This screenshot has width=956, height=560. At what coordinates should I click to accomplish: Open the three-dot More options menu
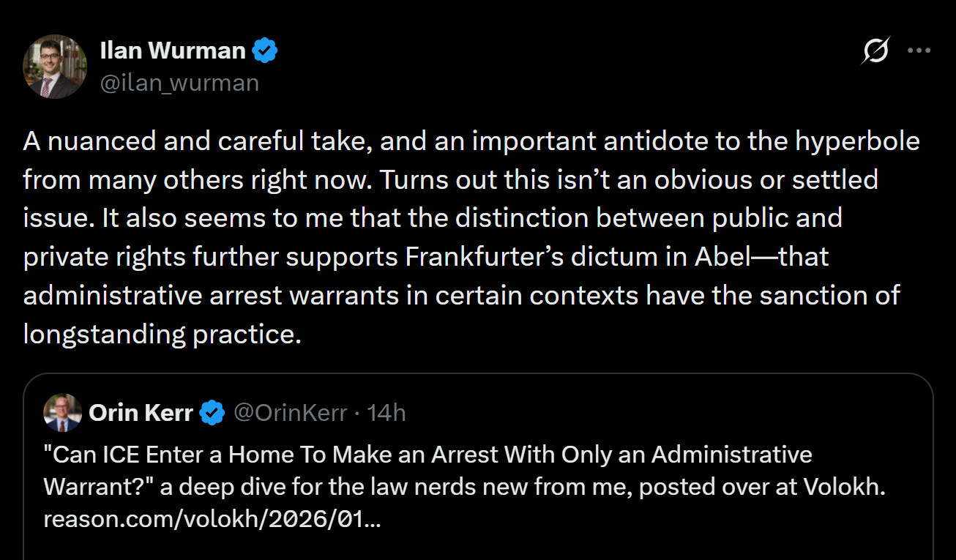pyautogui.click(x=919, y=51)
